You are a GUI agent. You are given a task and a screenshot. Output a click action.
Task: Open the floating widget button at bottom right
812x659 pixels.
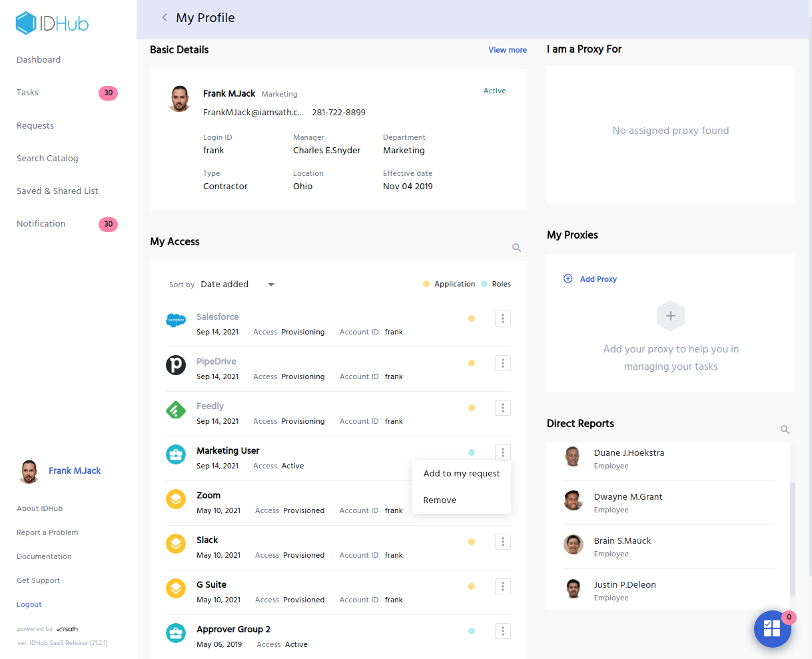[x=773, y=628]
